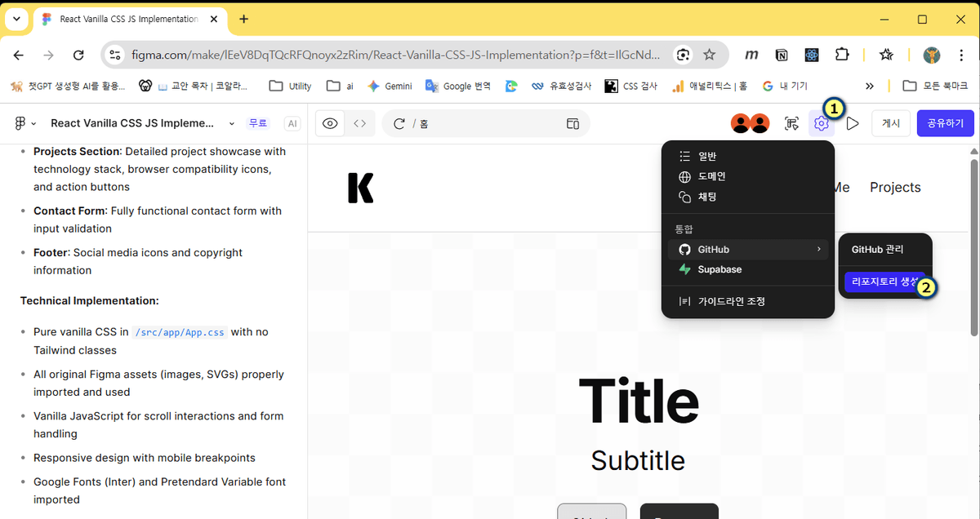Click the 리포지토리 생성 button

tap(884, 281)
